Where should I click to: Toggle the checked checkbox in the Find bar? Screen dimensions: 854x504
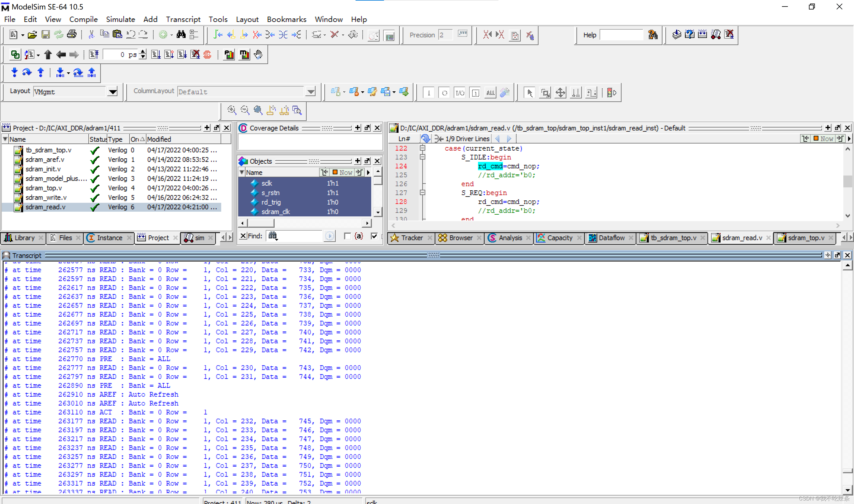pos(374,236)
